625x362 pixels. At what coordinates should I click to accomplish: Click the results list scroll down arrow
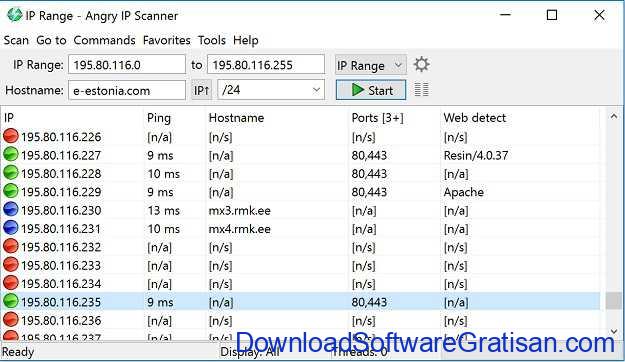tap(614, 332)
